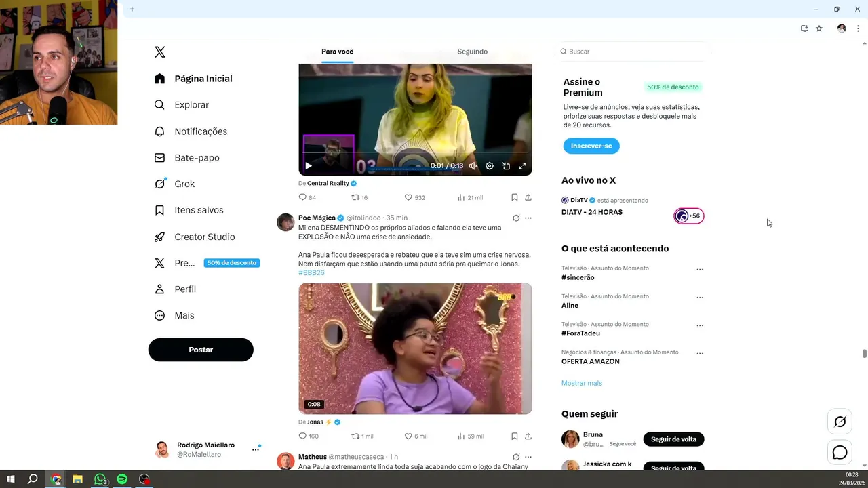The image size is (868, 488).
Task: View stats of the 21 mil views post
Action: [x=470, y=197]
